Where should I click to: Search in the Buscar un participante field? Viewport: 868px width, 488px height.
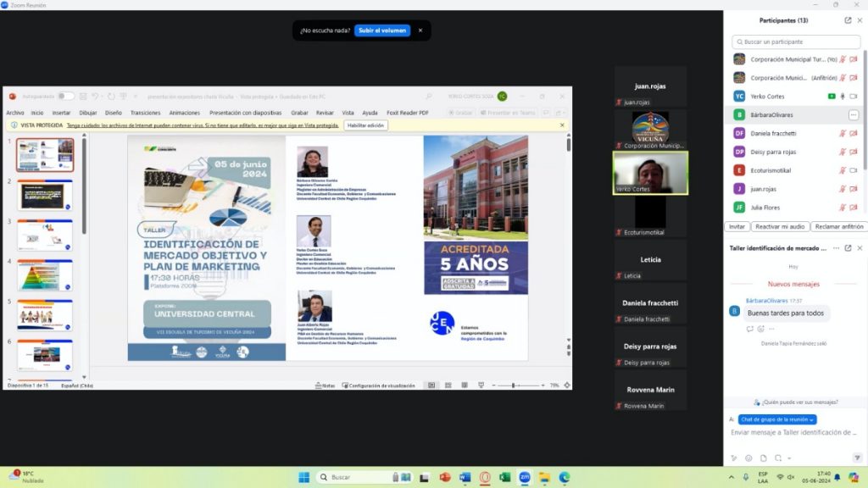tap(796, 42)
